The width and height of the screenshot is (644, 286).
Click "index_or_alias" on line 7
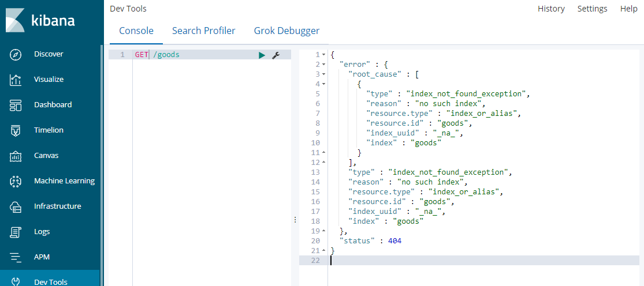coord(481,114)
